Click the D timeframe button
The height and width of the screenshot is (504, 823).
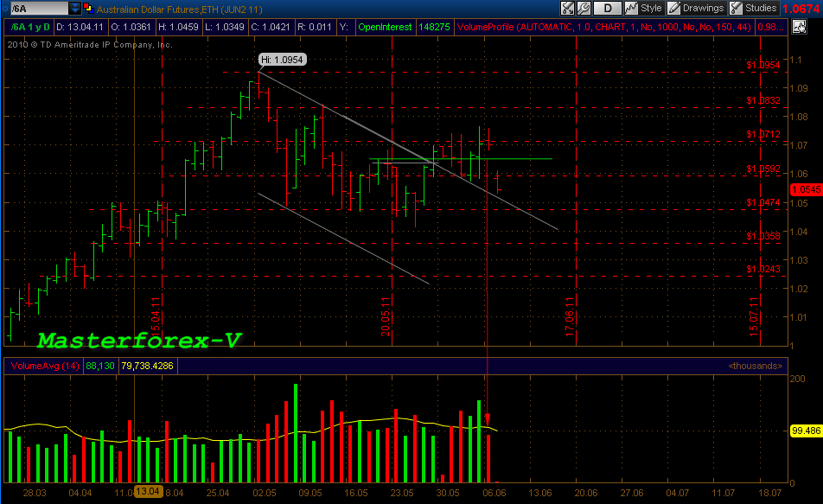pyautogui.click(x=608, y=8)
